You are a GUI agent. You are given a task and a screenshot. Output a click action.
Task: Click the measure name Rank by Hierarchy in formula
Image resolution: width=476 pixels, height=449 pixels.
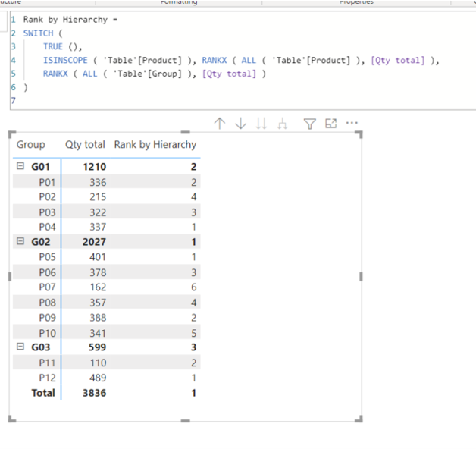point(65,20)
